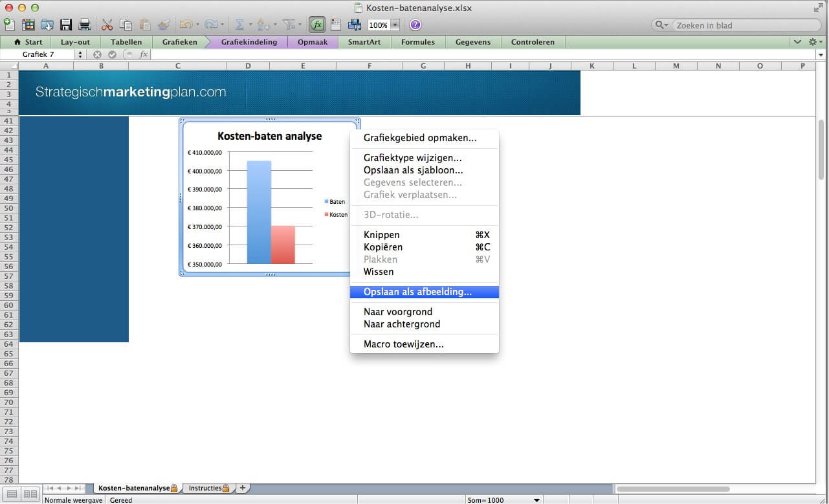
Task: Choose Grafiektype wijzigen... menu item
Action: tap(424, 158)
